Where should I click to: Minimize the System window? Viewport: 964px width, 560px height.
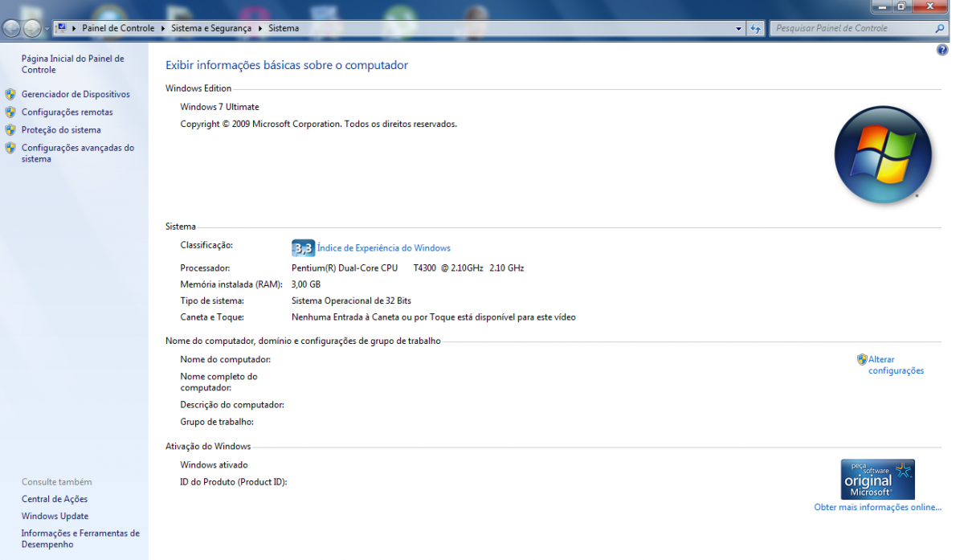881,6
